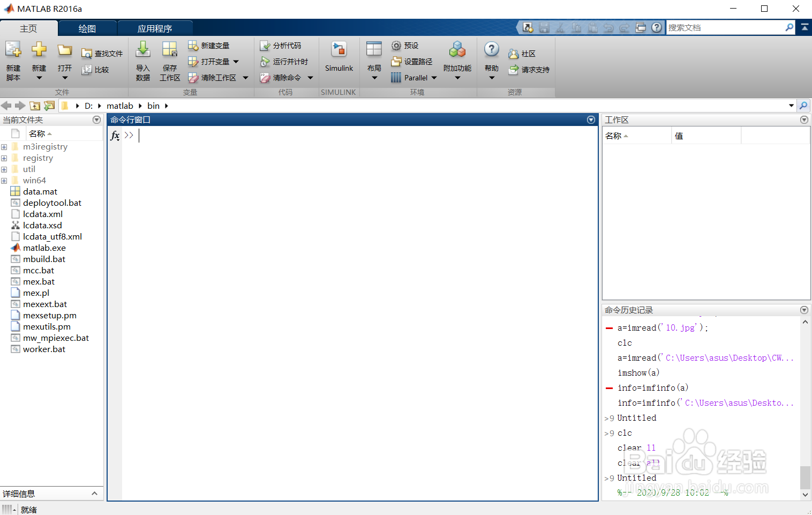Click the search documentation field
This screenshot has height=515, width=812.
point(726,27)
